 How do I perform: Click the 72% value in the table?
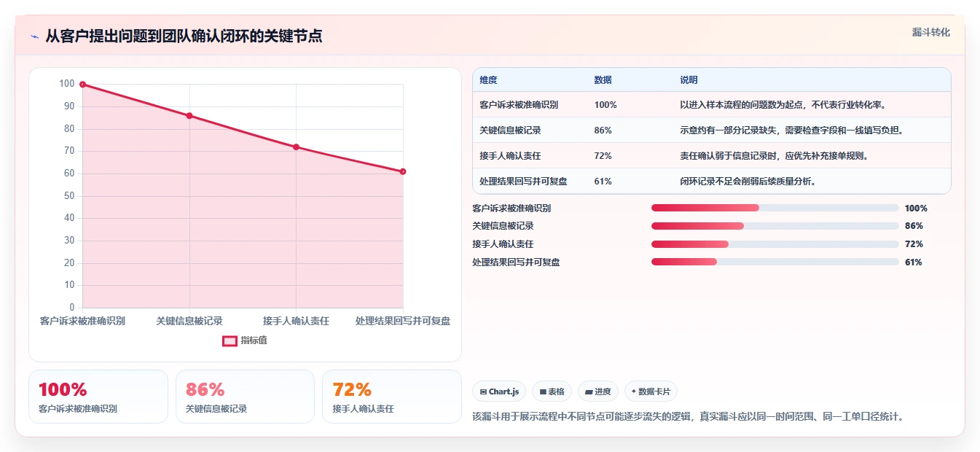point(603,156)
